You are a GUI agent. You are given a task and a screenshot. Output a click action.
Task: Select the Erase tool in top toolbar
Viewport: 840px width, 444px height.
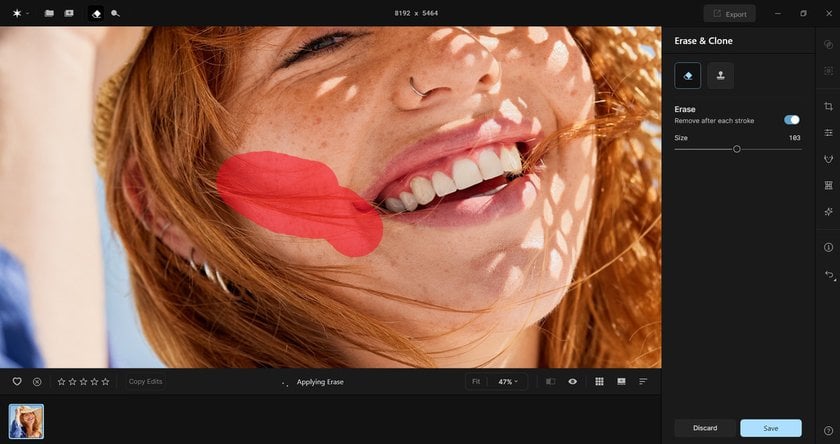(x=96, y=13)
